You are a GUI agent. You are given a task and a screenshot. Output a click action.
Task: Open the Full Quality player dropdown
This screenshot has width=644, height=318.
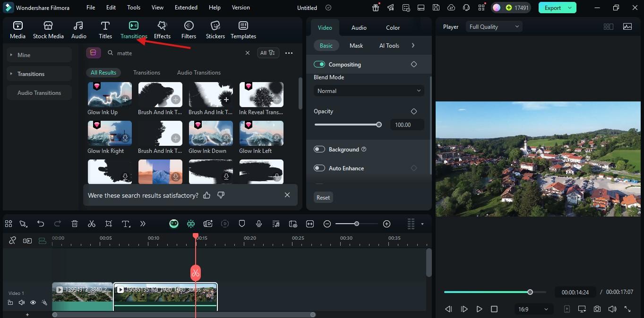click(x=494, y=26)
